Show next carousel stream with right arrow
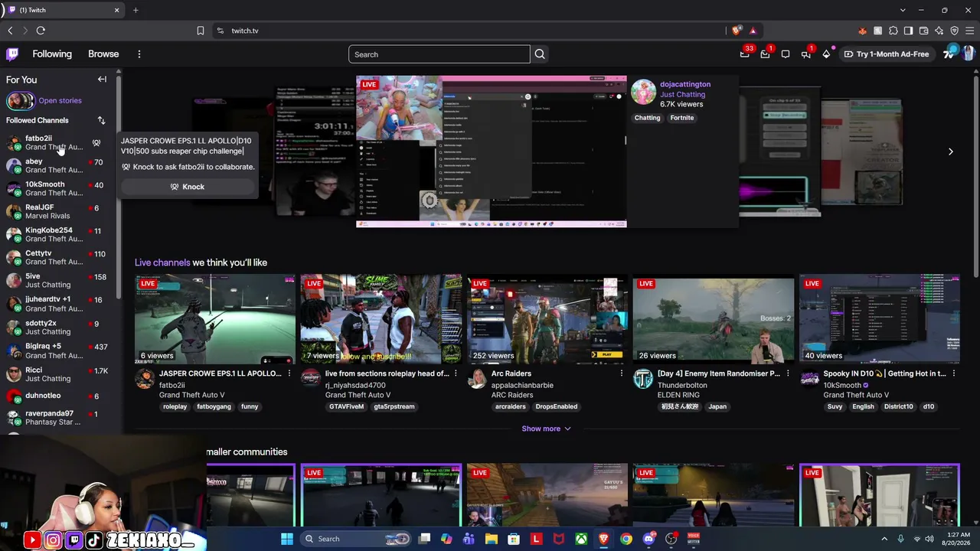 pos(950,152)
